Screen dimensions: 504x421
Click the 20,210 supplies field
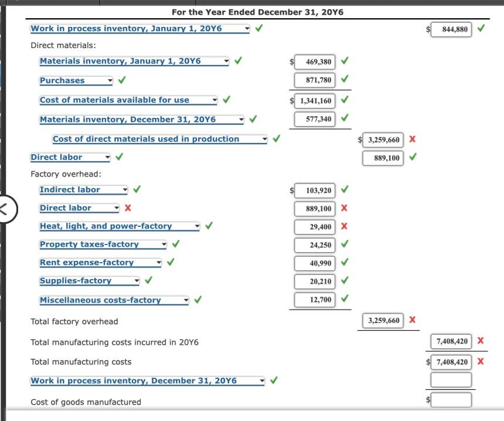tap(315, 281)
